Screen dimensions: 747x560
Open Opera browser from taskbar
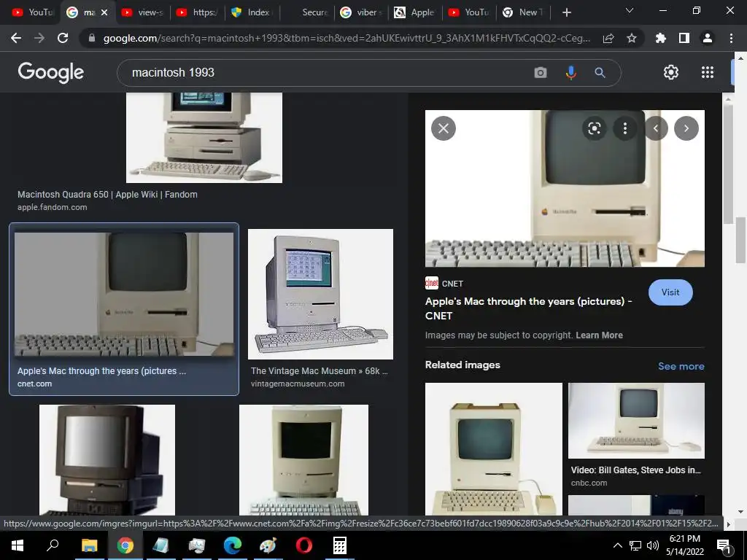click(304, 545)
